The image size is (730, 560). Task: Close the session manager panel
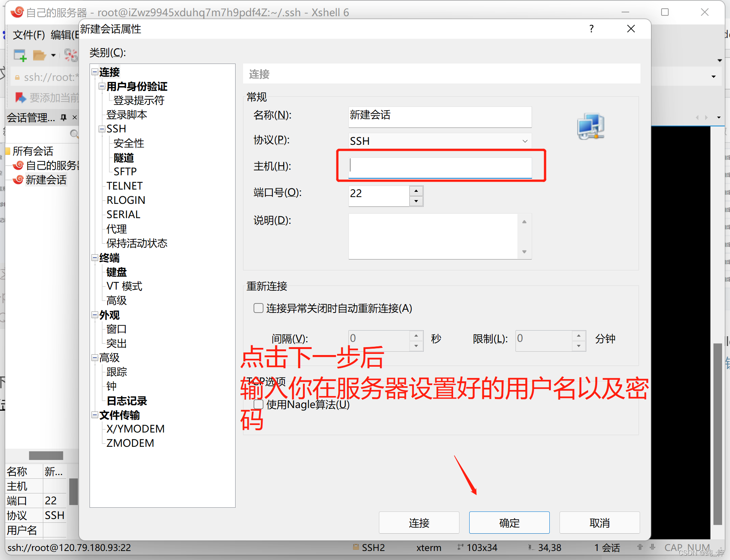pos(75,117)
